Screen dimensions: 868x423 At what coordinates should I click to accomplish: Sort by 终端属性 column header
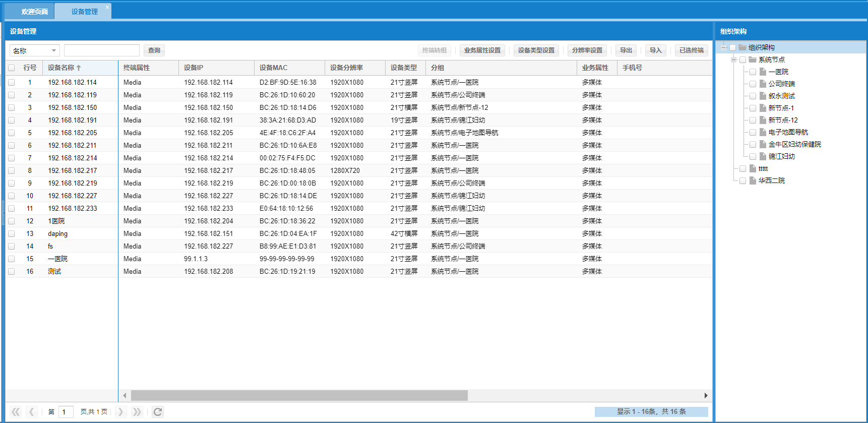pyautogui.click(x=148, y=68)
